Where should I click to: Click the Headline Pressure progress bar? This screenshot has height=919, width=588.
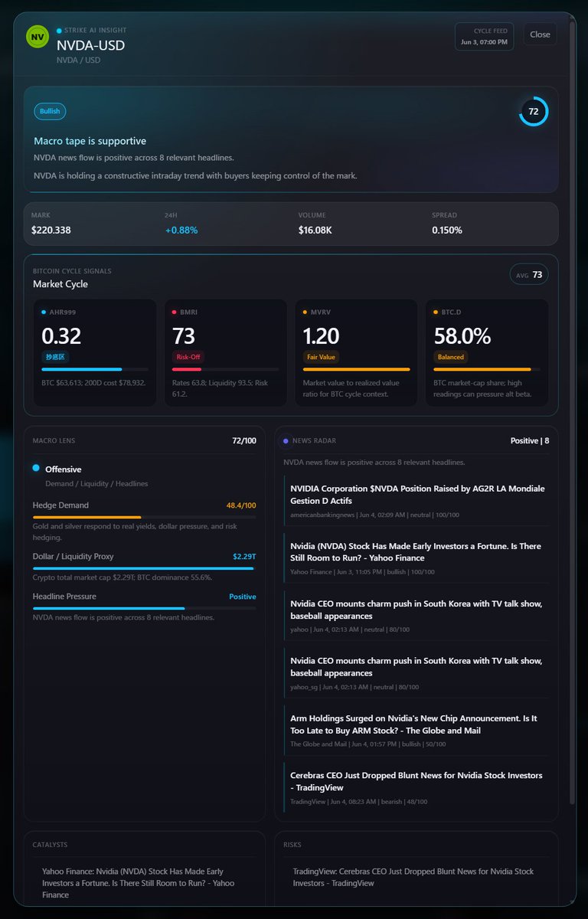pos(144,609)
